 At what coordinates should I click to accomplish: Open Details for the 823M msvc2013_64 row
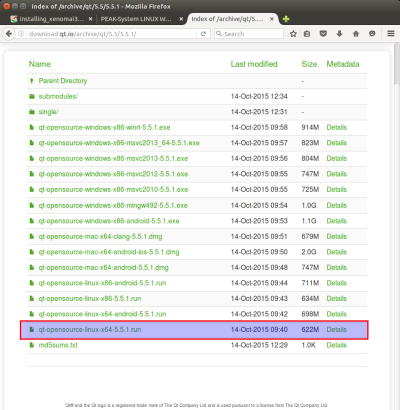click(x=337, y=143)
